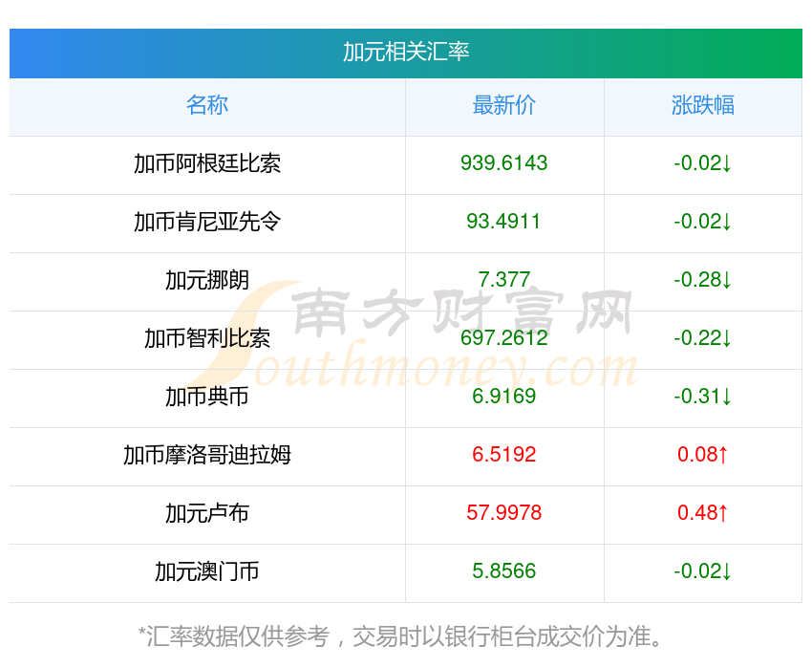Click the red price 6.5192

point(503,455)
